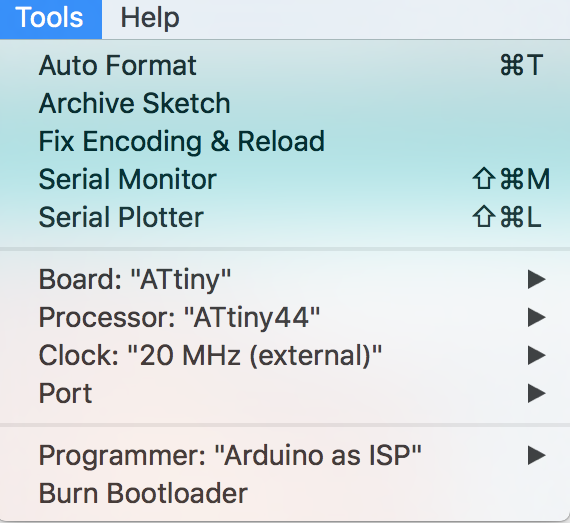Select Programmer: "Arduino as ISP" entry
Screen dimensions: 570x523
tap(285, 455)
